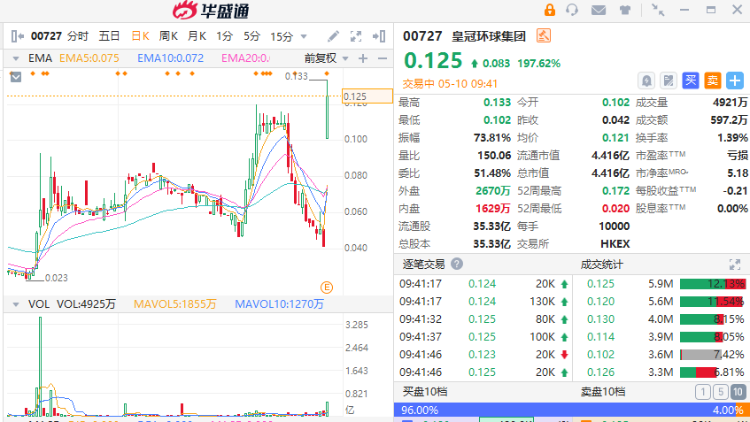Open the stock note icon

point(668,80)
